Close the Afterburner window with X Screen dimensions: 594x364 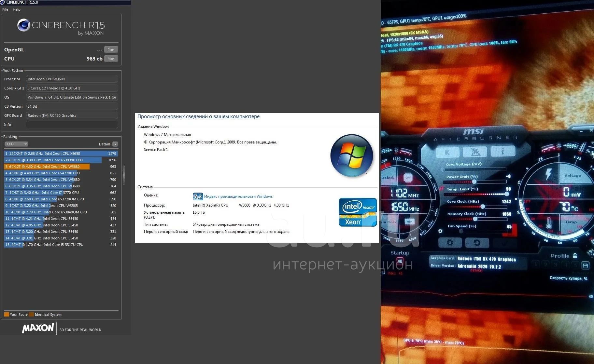591,130
